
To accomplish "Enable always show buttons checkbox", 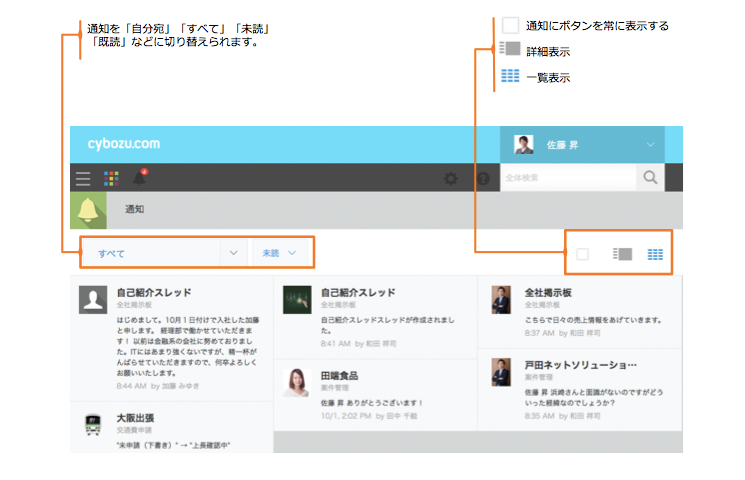I will tap(582, 254).
